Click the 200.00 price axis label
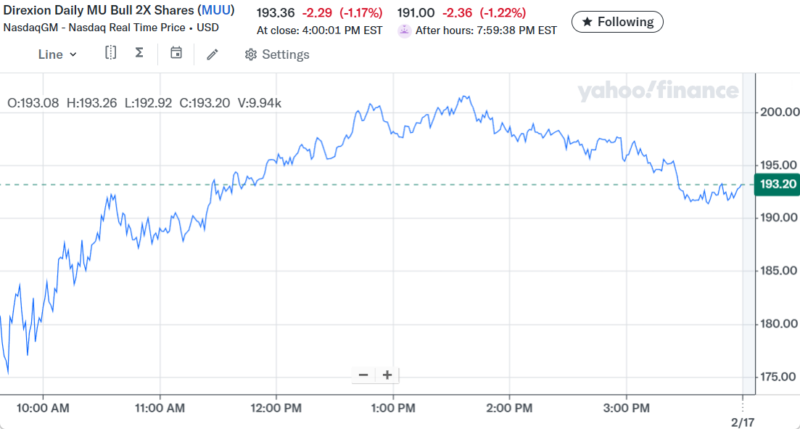The width and height of the screenshot is (800, 429). [x=778, y=112]
